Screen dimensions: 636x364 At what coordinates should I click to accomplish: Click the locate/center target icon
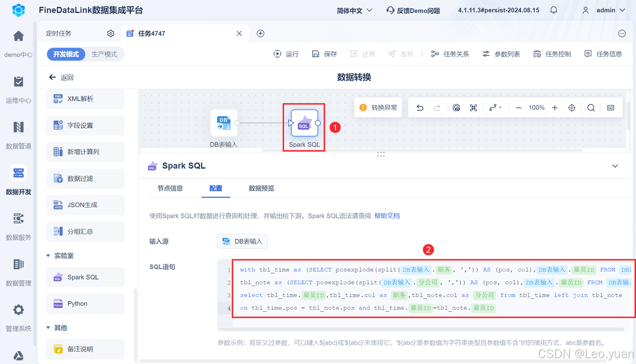coord(572,108)
